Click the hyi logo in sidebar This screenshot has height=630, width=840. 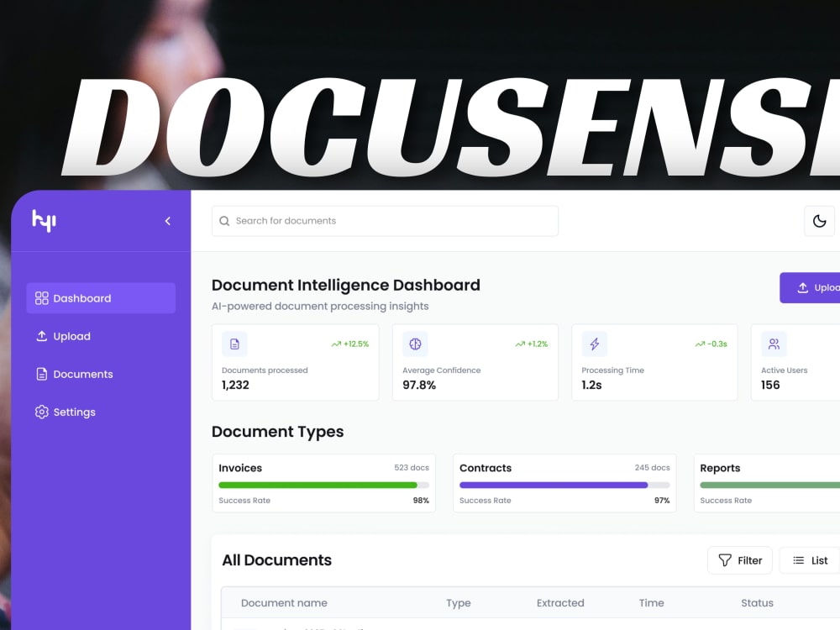(x=44, y=220)
